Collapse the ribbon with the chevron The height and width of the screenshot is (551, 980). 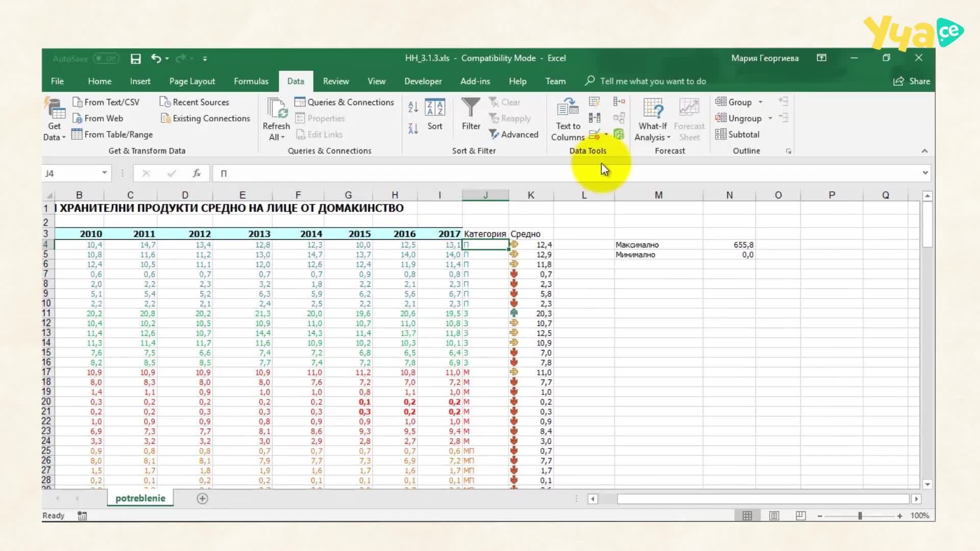924,151
